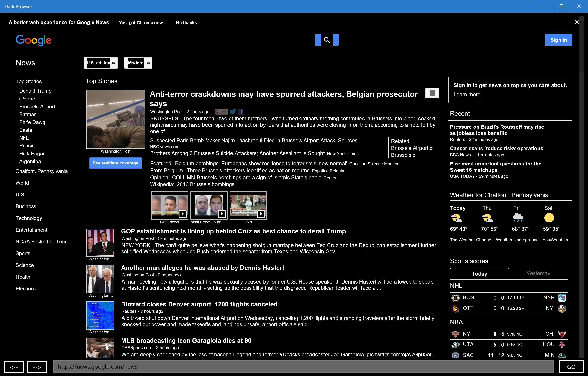Expand Brussels Airport related topic
Viewport: 588px width, 376px height.
[411, 148]
